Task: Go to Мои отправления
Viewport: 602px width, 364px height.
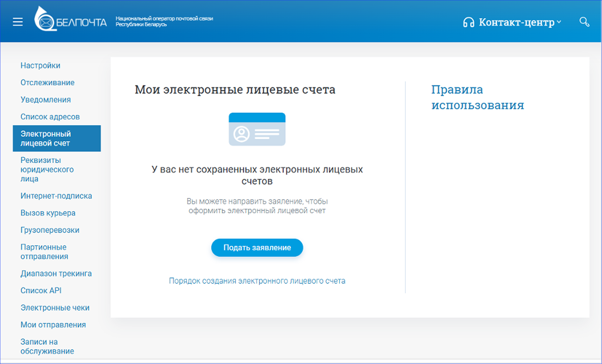Action: [x=53, y=324]
